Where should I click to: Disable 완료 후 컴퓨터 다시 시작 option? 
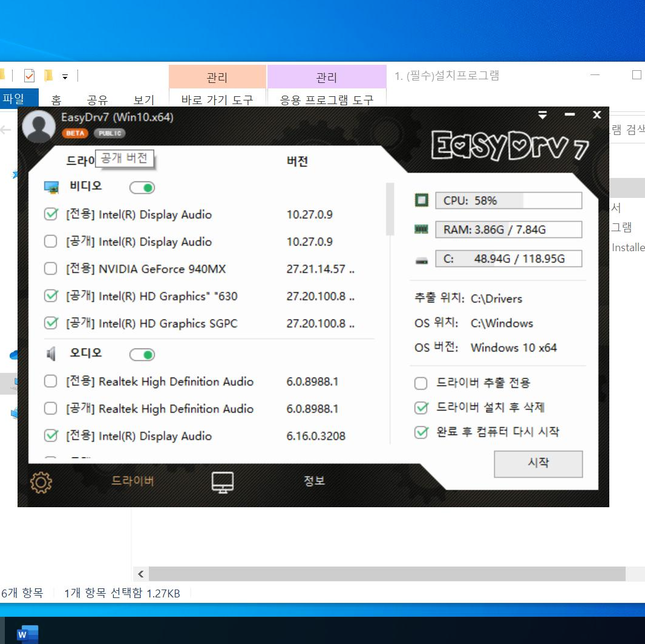pyautogui.click(x=421, y=433)
